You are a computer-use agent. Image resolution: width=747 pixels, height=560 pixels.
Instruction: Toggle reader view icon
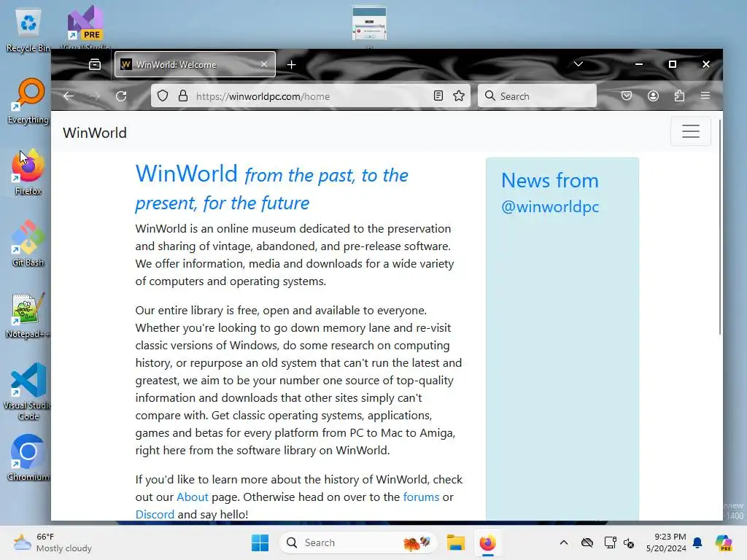point(438,96)
